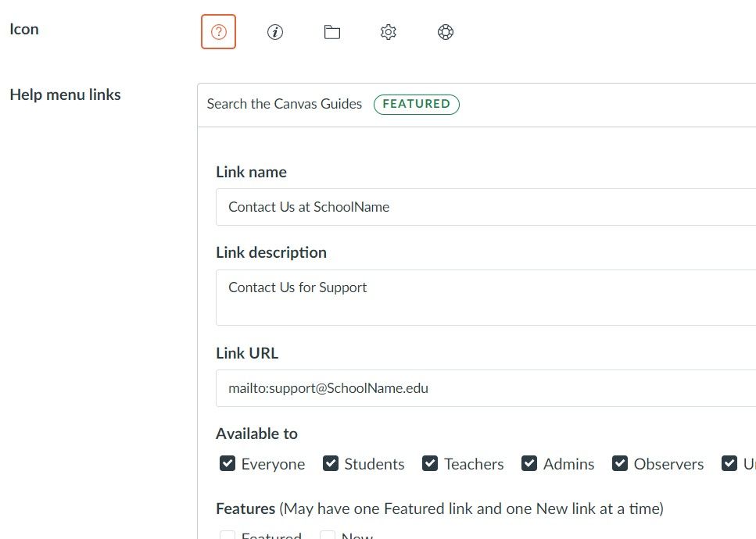Click the Link description text area
This screenshot has width=756, height=539.
pyautogui.click(x=485, y=298)
